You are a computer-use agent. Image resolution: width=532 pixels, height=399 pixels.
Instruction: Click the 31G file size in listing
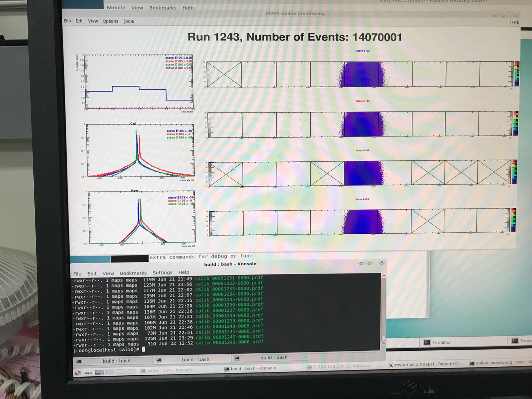point(152,343)
